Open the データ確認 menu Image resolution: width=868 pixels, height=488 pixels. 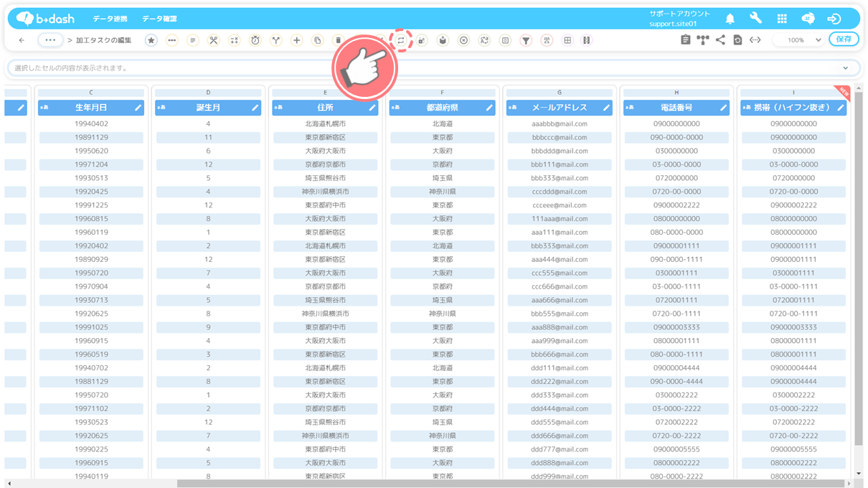point(159,19)
